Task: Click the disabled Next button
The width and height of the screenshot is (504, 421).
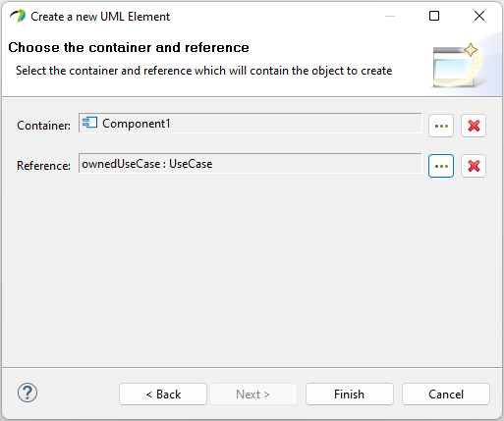Action: pos(253,395)
